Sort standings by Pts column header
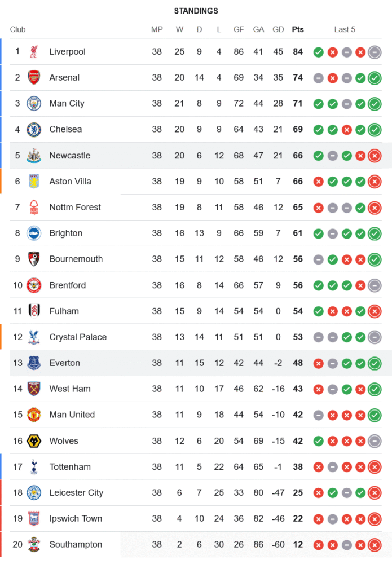Image resolution: width=392 pixels, height=564 pixels. click(297, 30)
